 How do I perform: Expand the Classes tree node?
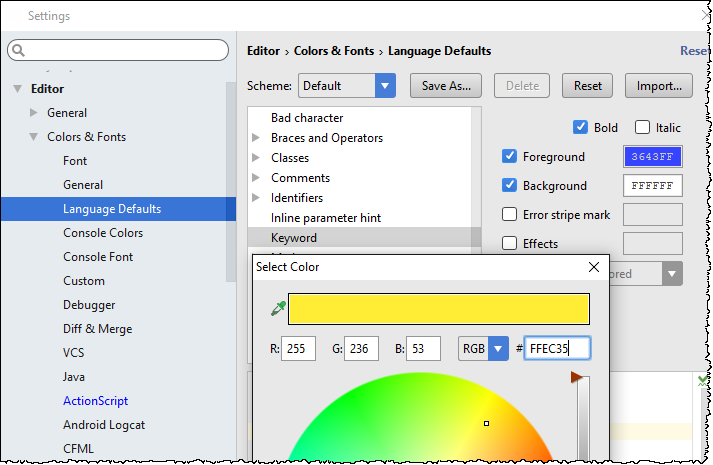click(x=256, y=158)
